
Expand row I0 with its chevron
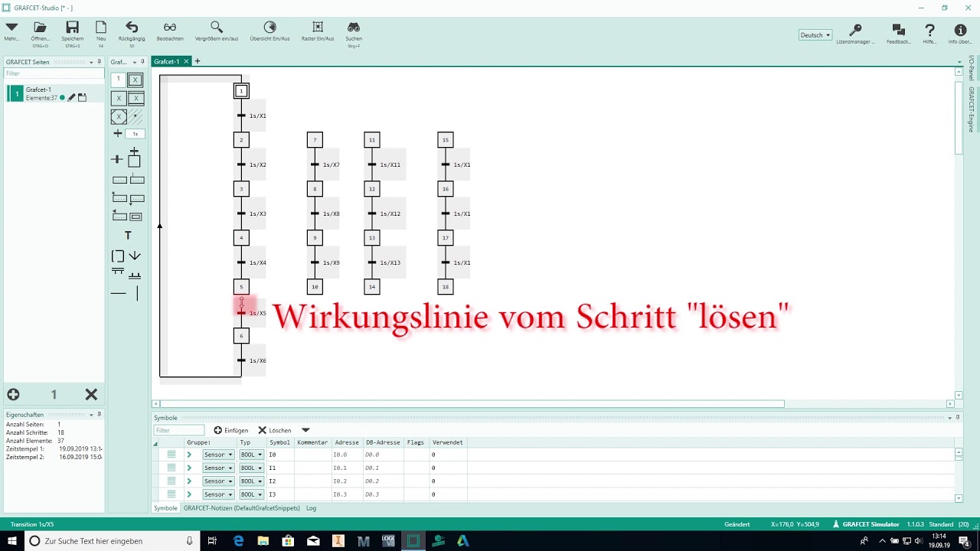189,455
